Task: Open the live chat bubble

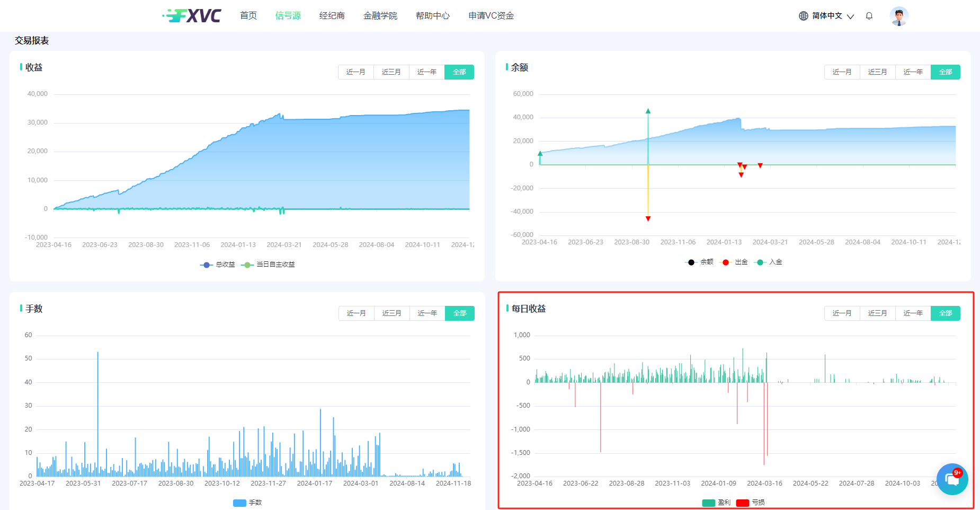Action: 952,479
